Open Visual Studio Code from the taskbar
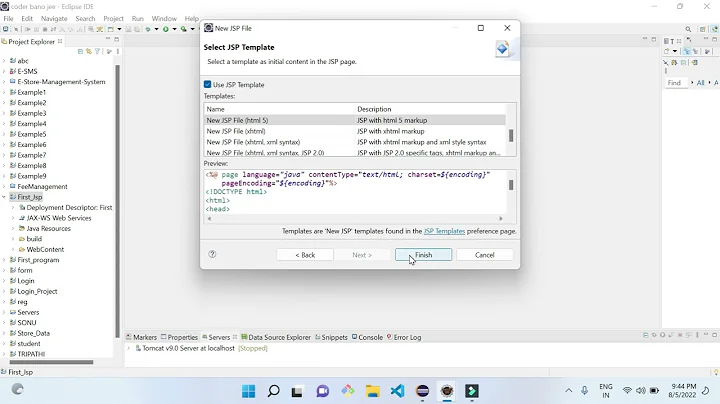Screen dimensions: 720x404 pyautogui.click(x=397, y=391)
